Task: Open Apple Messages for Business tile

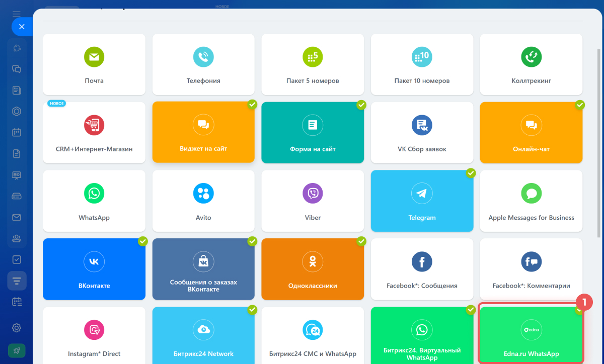Action: [x=531, y=201]
